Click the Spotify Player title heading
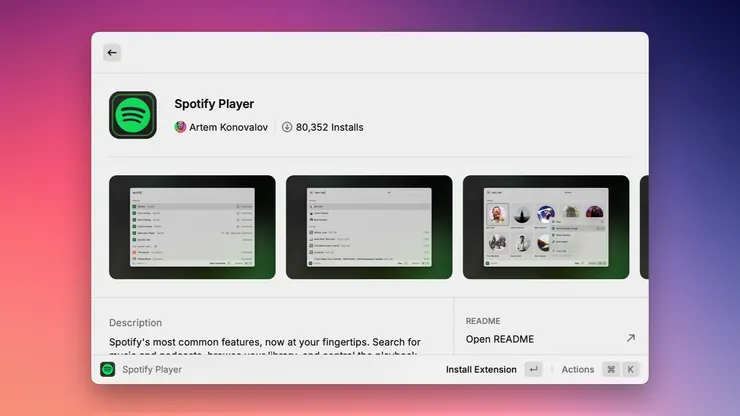Image resolution: width=740 pixels, height=416 pixels. (x=214, y=103)
